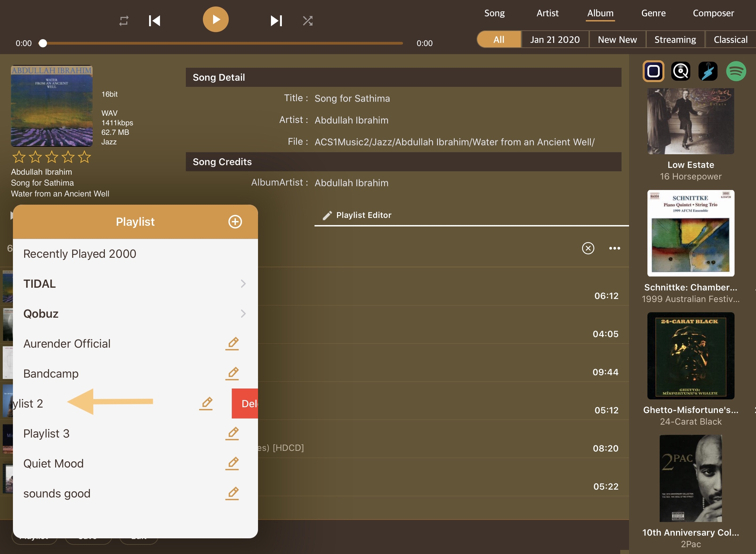Image resolution: width=756 pixels, height=554 pixels.
Task: Select the Jan 21 2020 filter
Action: [555, 39]
